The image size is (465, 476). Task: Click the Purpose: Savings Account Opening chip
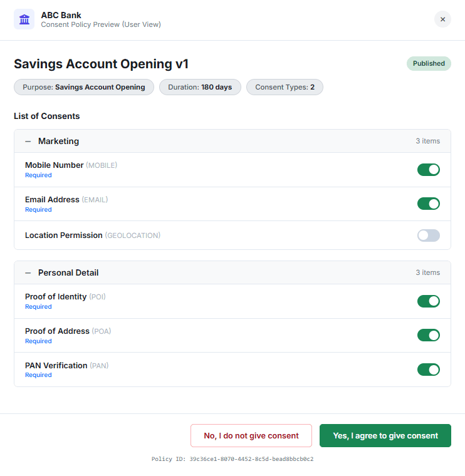(84, 87)
